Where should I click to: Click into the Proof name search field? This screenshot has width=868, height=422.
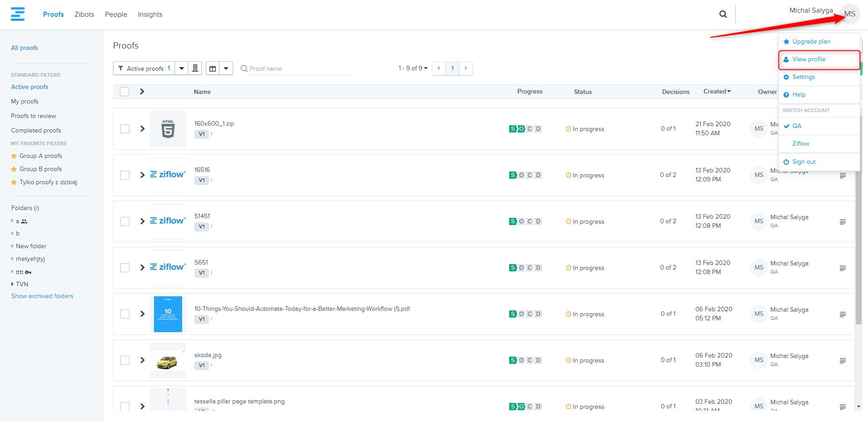pos(298,69)
